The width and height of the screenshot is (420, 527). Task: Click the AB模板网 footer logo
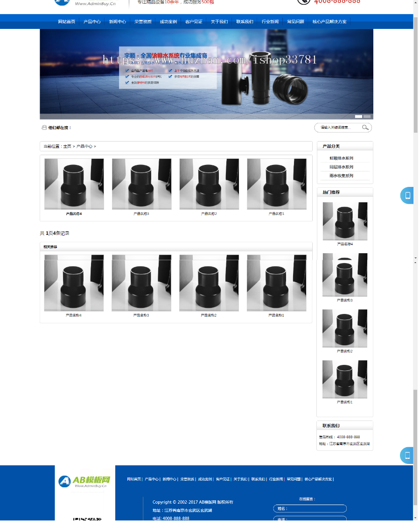click(84, 481)
